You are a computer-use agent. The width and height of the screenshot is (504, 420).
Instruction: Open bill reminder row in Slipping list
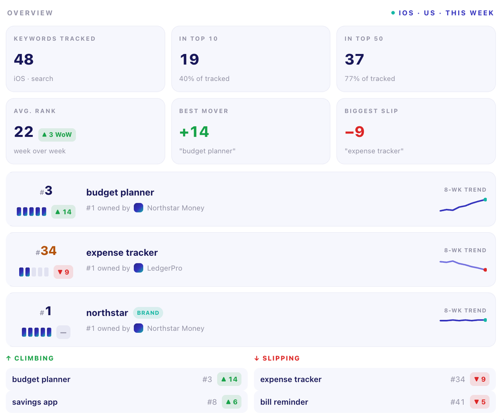pos(375,402)
